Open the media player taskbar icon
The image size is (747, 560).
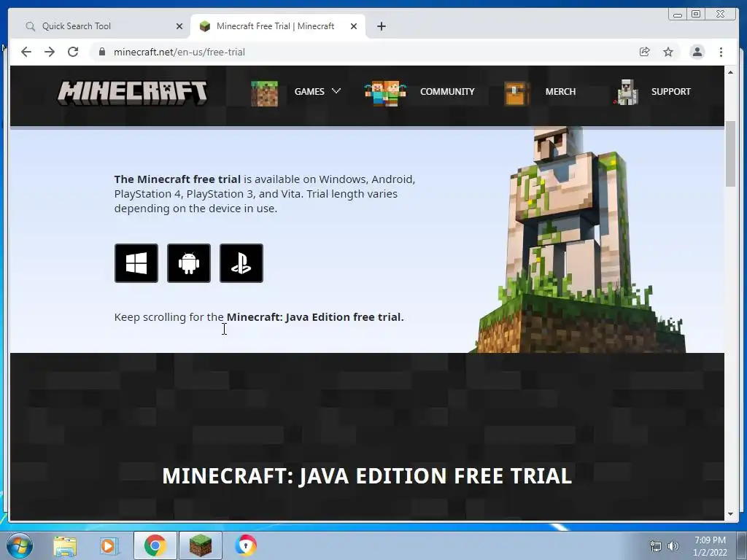coord(108,545)
